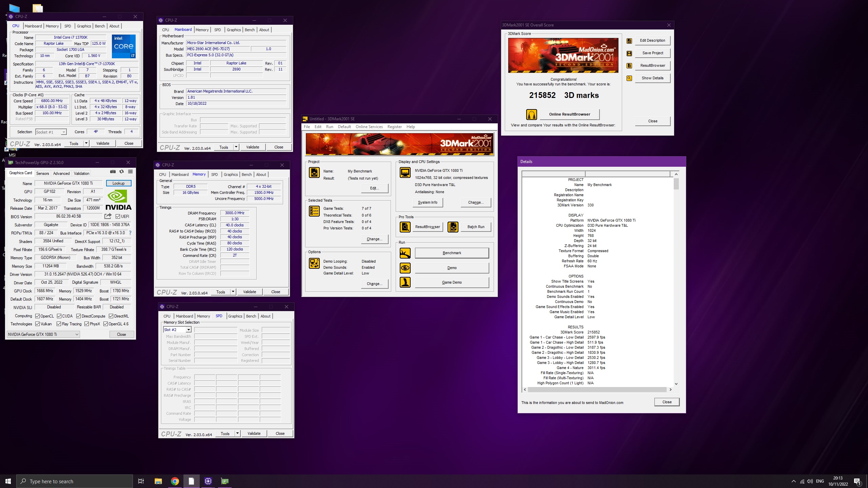This screenshot has width=868, height=488.
Task: Click the Edit Description icon in score window
Action: point(629,41)
